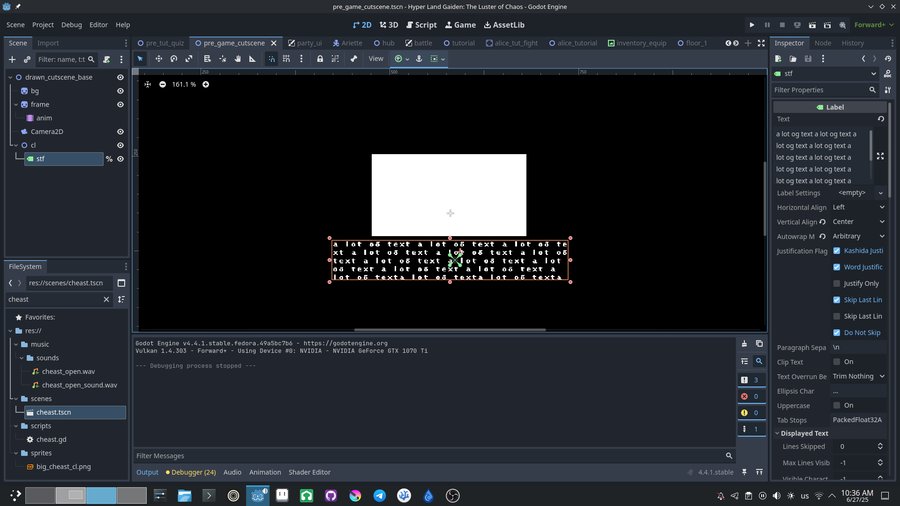Toggle visibility of bg node
Image resolution: width=900 pixels, height=506 pixels.
[x=121, y=91]
